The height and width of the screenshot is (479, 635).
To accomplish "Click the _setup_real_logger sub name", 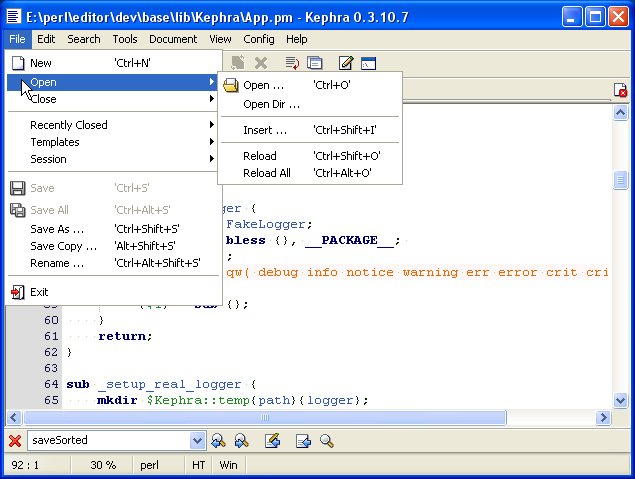I will tap(170, 385).
